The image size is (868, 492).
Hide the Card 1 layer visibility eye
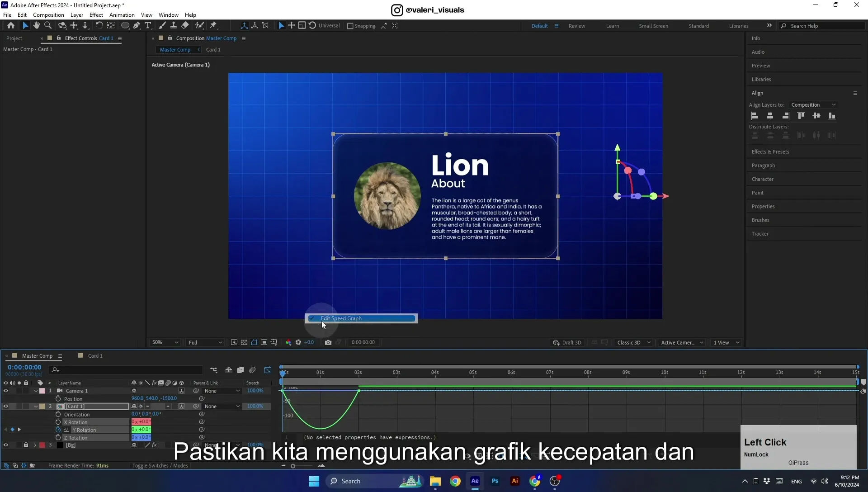click(x=6, y=406)
